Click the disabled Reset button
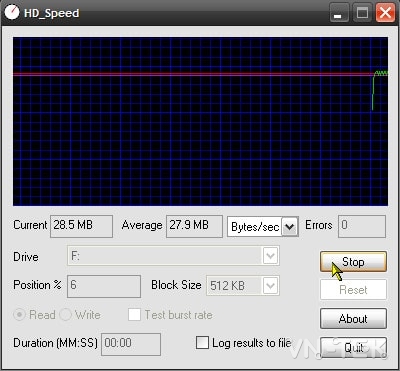The height and width of the screenshot is (371, 400). coord(353,290)
